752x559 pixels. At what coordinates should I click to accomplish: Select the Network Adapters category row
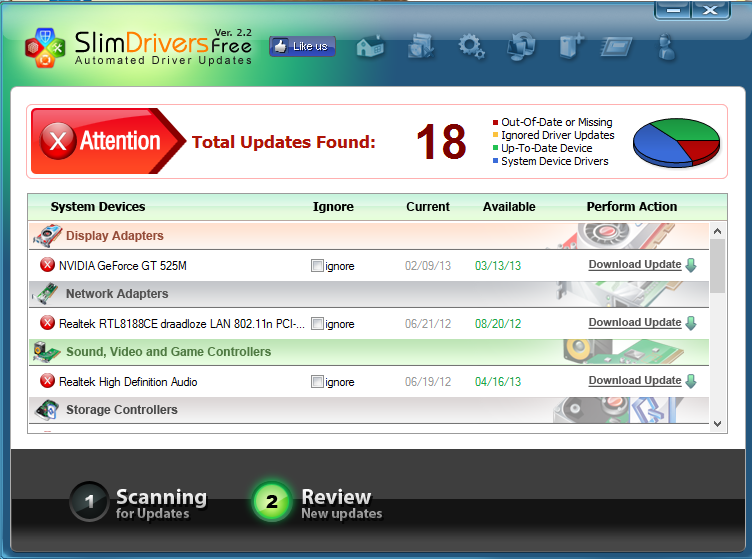coord(369,293)
